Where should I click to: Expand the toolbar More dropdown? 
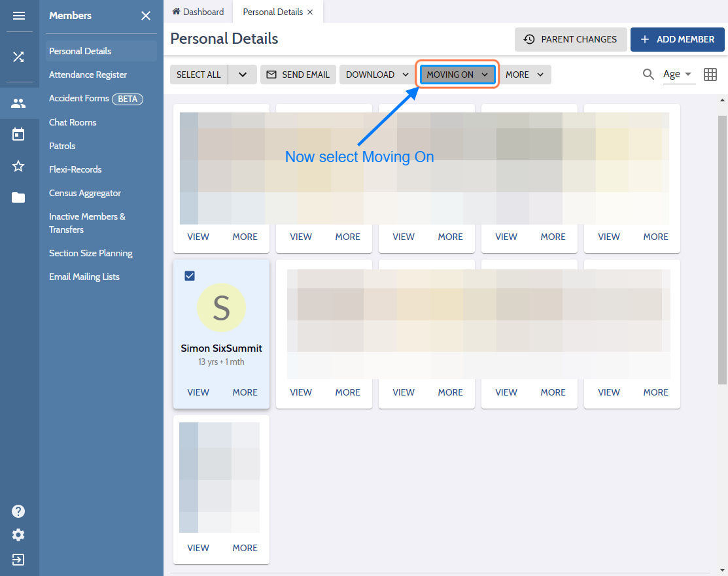525,75
